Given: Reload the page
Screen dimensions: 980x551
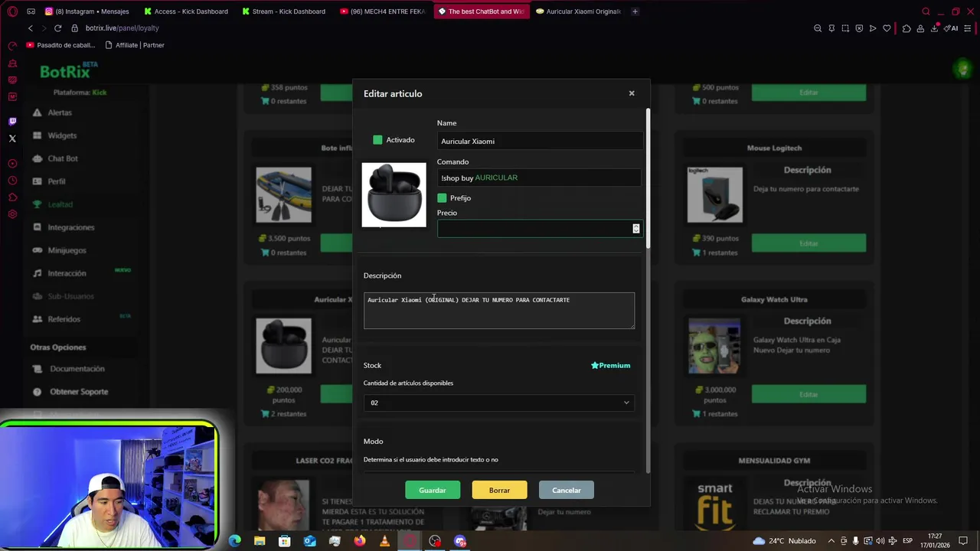Looking at the screenshot, I should (x=57, y=28).
